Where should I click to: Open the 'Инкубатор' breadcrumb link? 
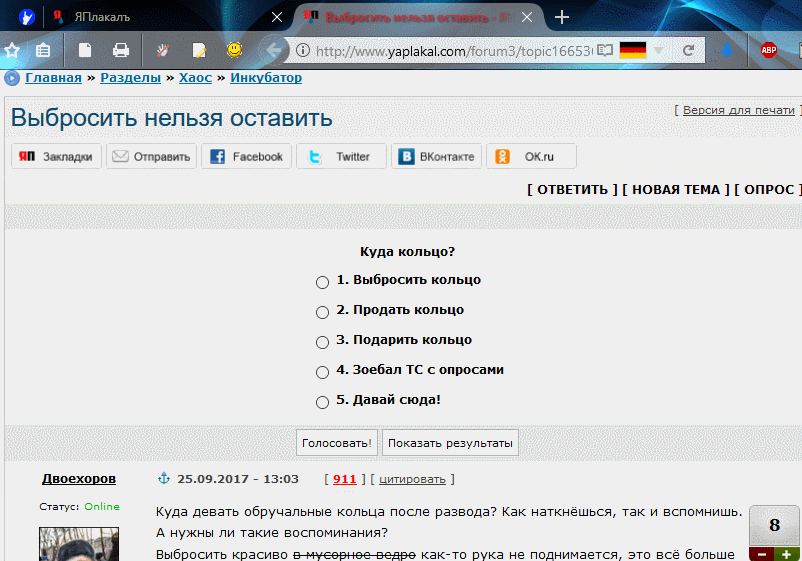click(x=266, y=78)
